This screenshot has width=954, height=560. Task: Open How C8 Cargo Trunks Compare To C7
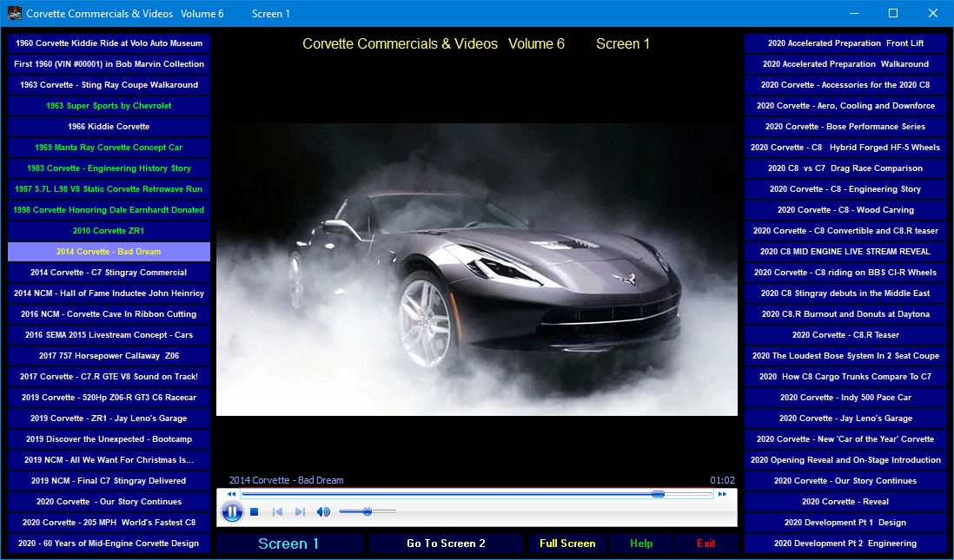pos(845,377)
